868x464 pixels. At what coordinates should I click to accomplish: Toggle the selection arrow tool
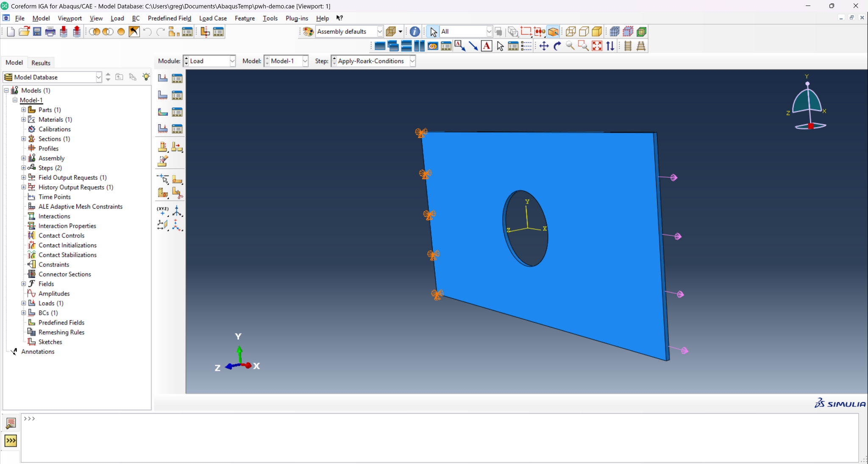point(433,32)
